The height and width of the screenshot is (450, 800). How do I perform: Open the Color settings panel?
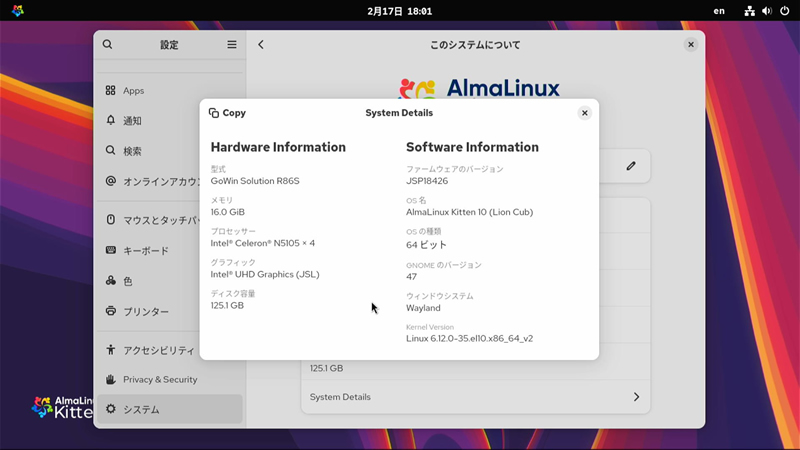(x=127, y=281)
